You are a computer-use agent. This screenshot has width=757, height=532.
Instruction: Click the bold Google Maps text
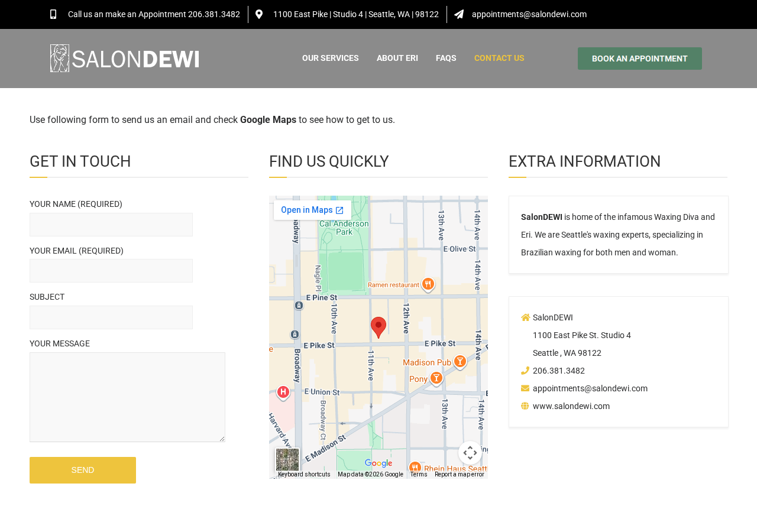pos(268,119)
